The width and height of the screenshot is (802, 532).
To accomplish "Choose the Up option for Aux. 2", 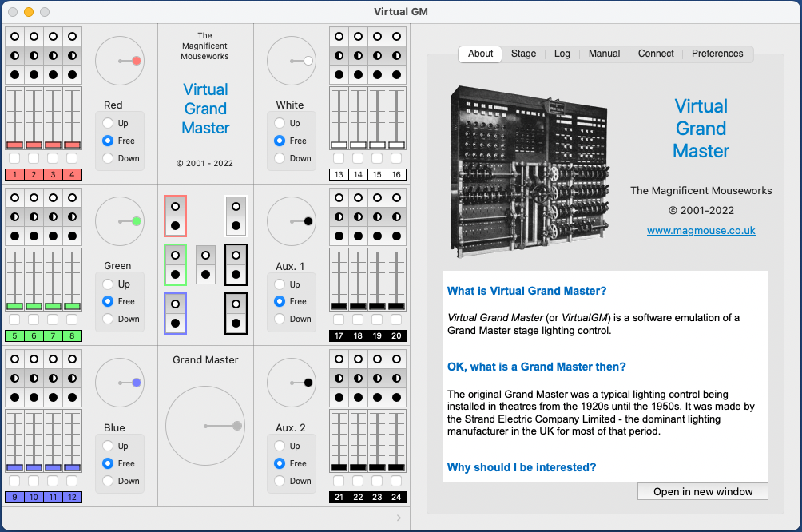I will [280, 446].
